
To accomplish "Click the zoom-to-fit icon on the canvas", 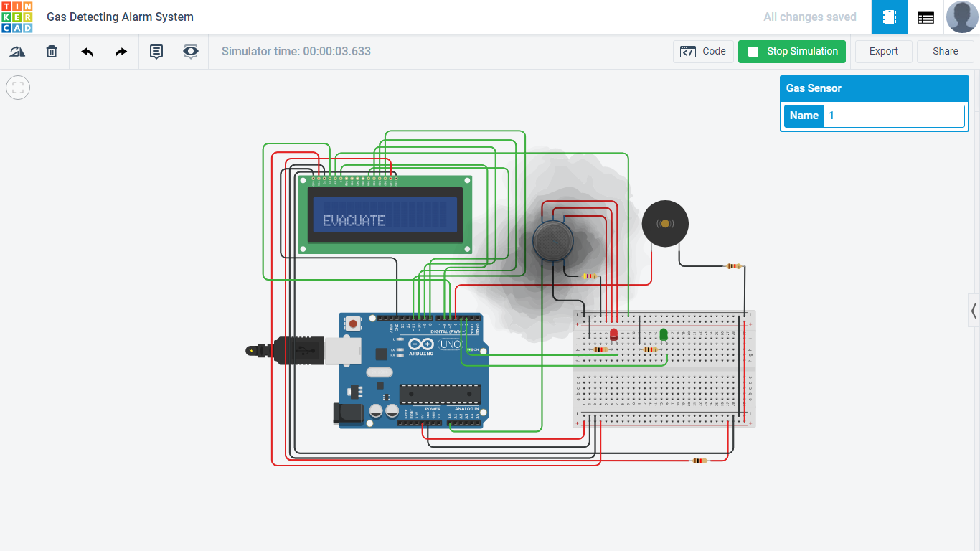I will click(x=17, y=88).
